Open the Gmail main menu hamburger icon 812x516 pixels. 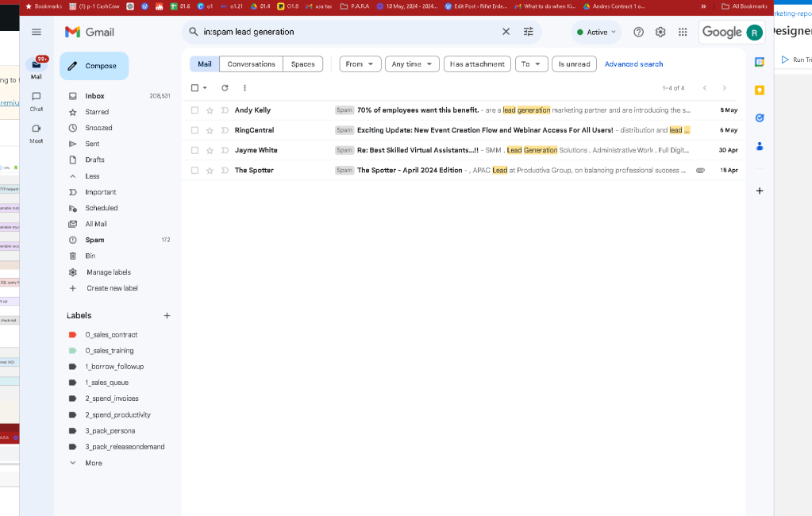click(37, 32)
